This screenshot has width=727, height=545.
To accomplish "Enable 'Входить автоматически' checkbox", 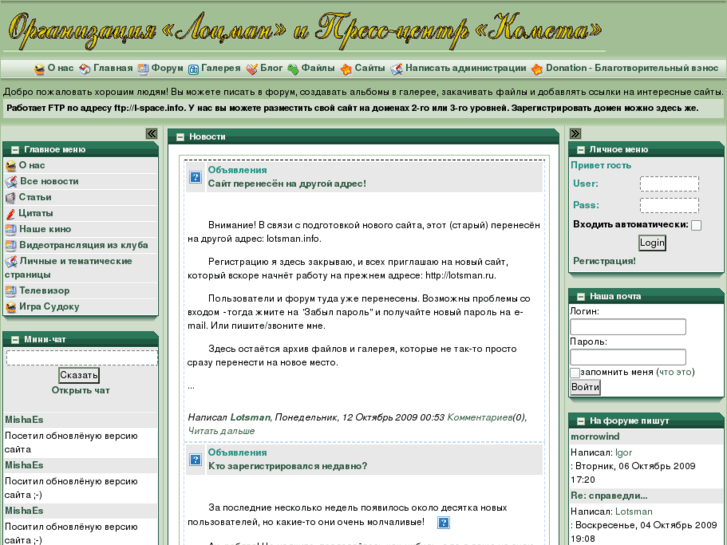I will click(x=696, y=225).
